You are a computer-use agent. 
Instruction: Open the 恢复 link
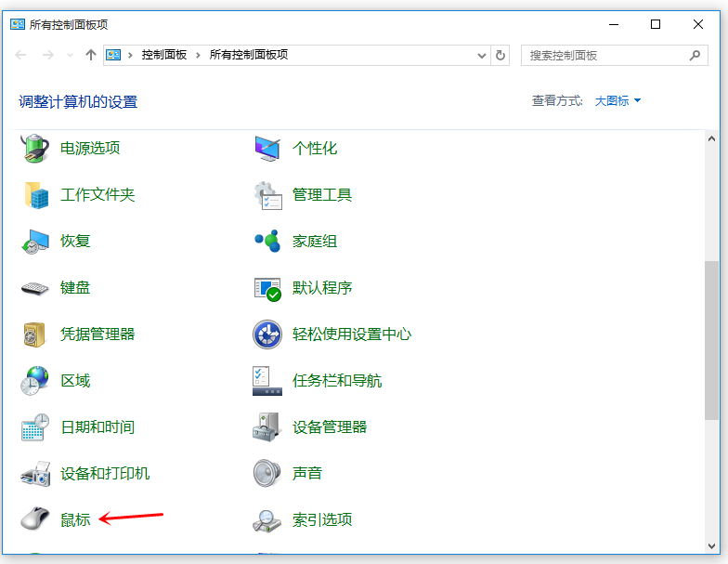tap(75, 242)
